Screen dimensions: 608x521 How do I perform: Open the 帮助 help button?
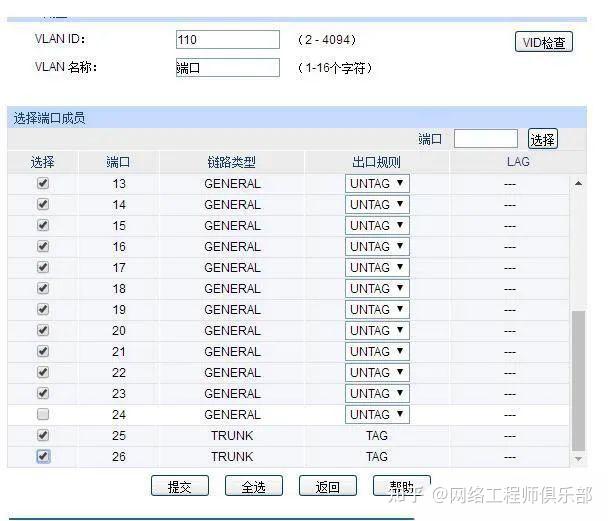[x=401, y=486]
